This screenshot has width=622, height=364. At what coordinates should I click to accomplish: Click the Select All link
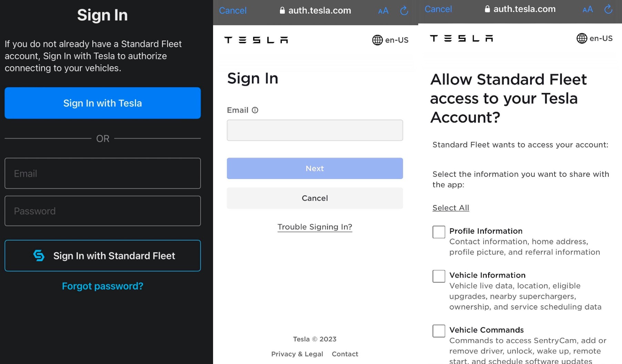click(451, 208)
